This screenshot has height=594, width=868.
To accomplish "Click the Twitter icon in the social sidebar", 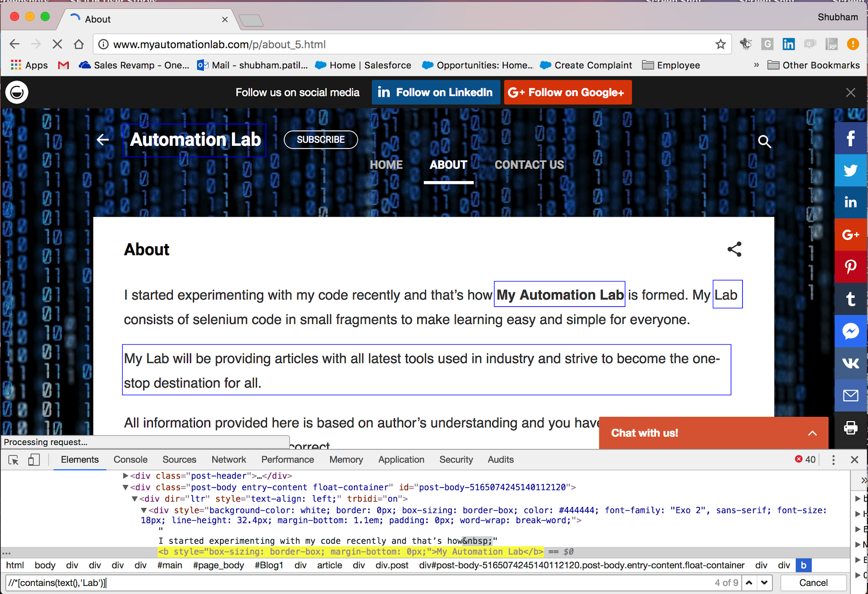I will click(x=851, y=170).
